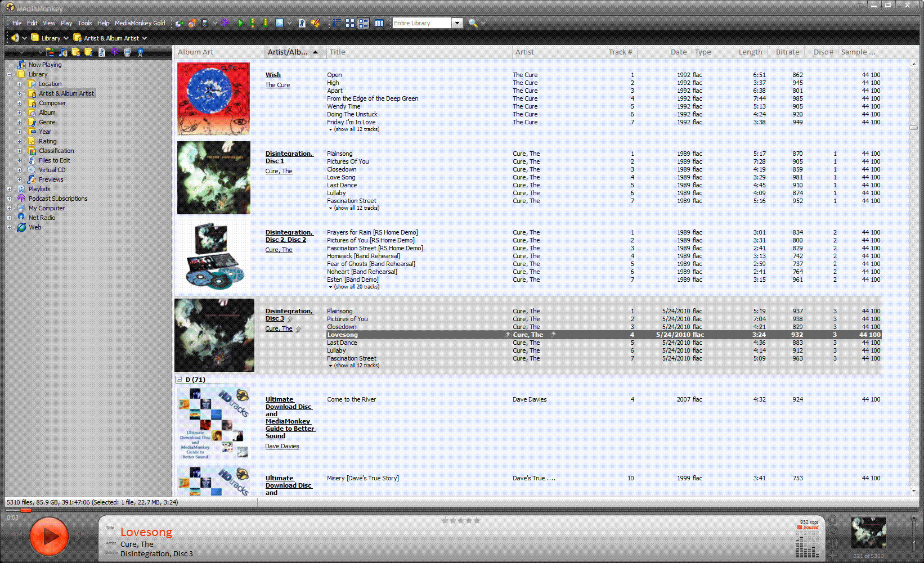Expand the Genre tree node

coord(19,122)
